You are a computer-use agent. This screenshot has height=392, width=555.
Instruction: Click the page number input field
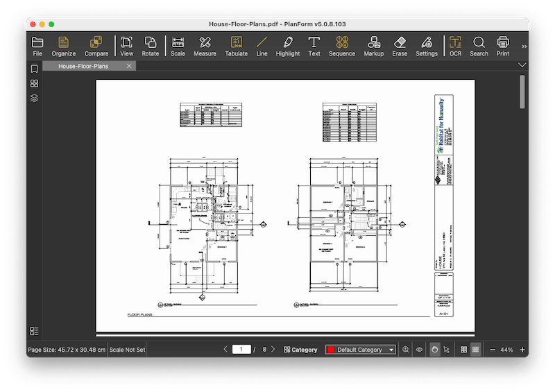[241, 350]
